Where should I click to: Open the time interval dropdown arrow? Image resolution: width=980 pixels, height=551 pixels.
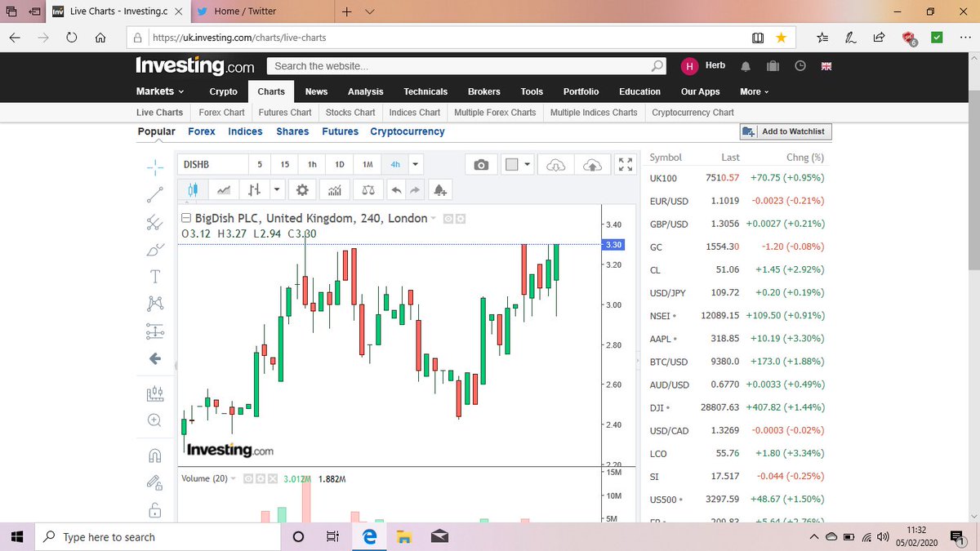[x=415, y=164]
